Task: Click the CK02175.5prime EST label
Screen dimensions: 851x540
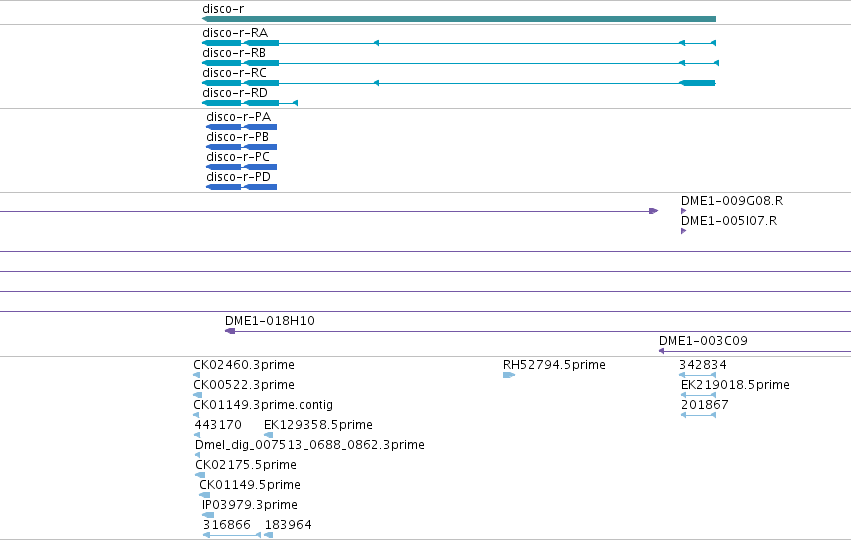Action: [246, 465]
